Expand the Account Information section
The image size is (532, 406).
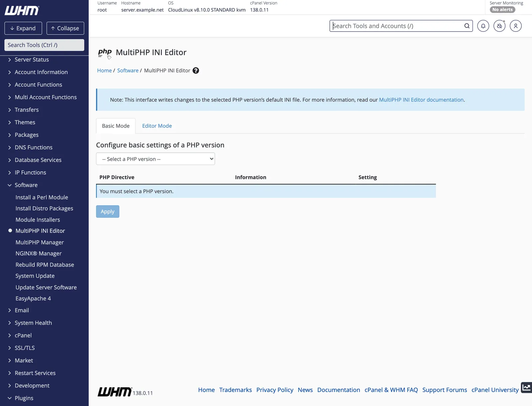(41, 72)
